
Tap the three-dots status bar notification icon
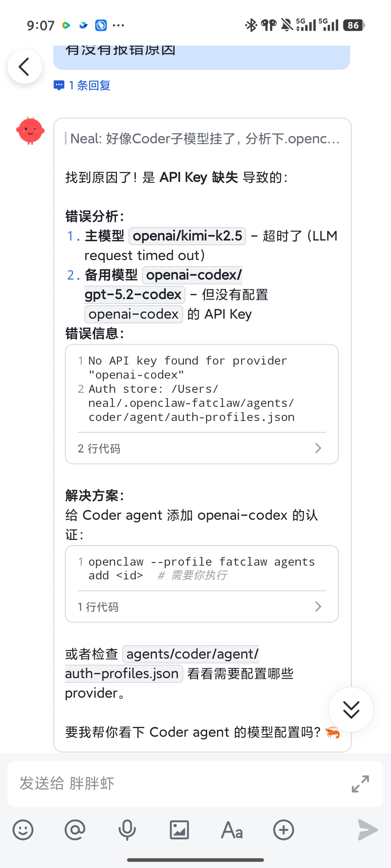tap(118, 25)
